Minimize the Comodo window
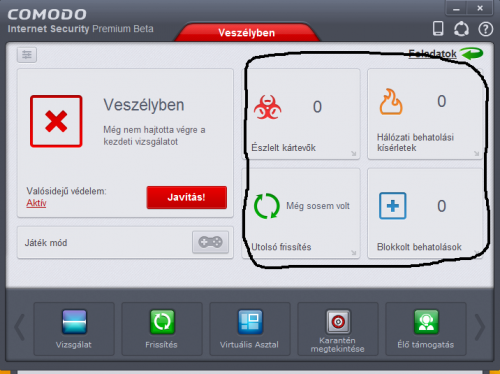The height and width of the screenshot is (374, 500). tap(456, 8)
